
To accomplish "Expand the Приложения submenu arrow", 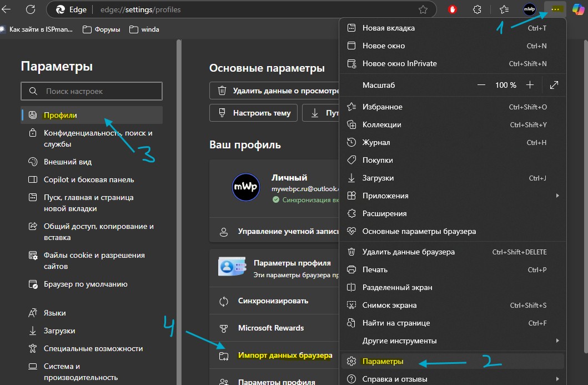I will (x=557, y=196).
